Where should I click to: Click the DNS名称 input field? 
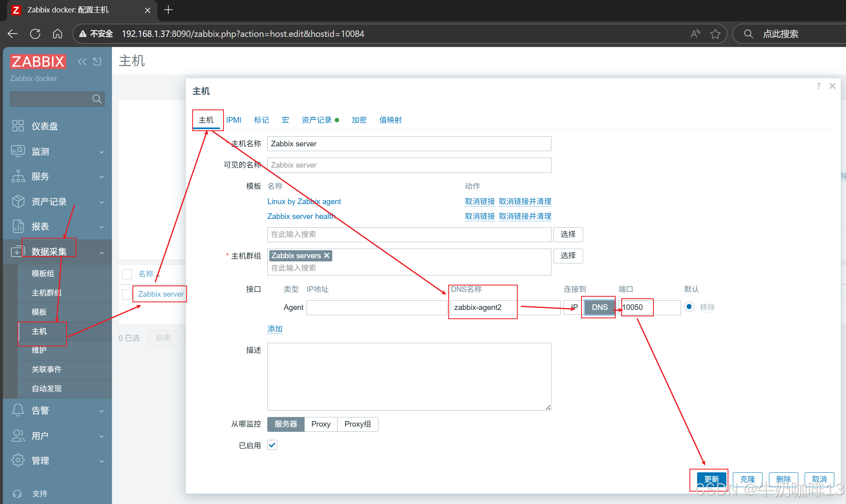482,308
